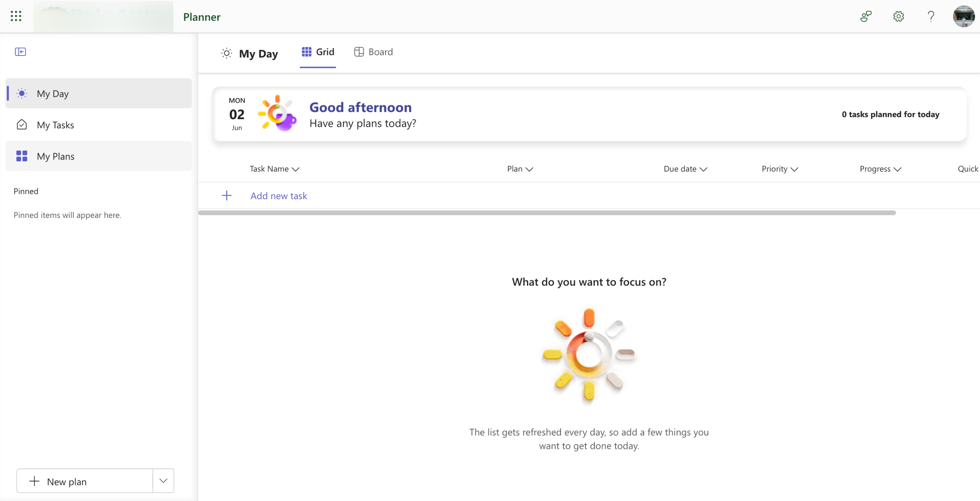Screen dimensions: 980x501
Task: Switch to the Board view tab
Action: [x=373, y=52]
